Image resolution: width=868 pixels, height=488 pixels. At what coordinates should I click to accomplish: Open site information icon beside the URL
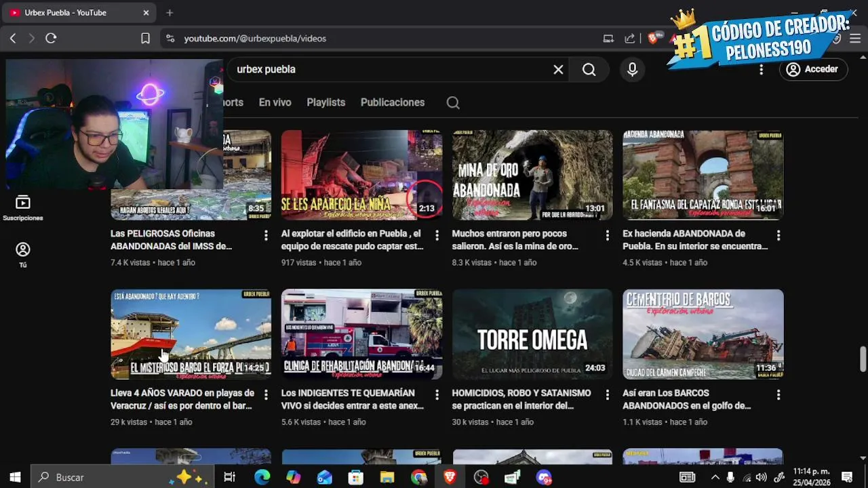point(170,39)
